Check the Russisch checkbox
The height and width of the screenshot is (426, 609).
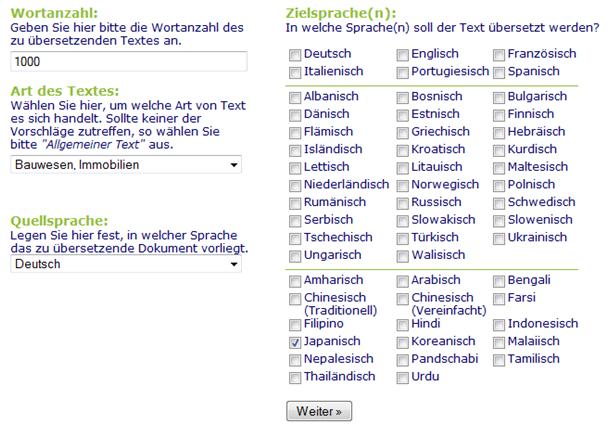coord(402,203)
